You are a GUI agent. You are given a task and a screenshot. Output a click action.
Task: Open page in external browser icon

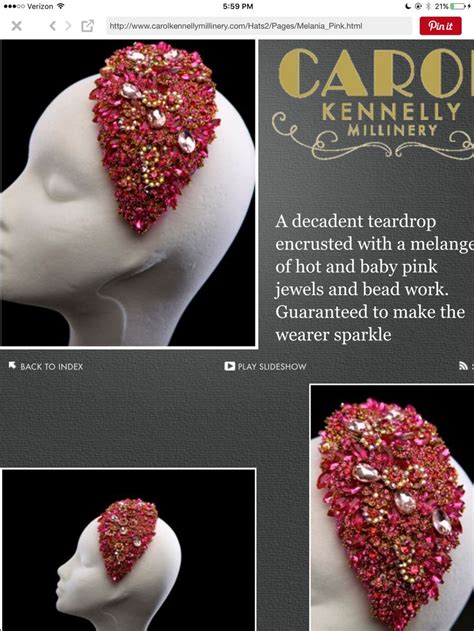click(87, 26)
